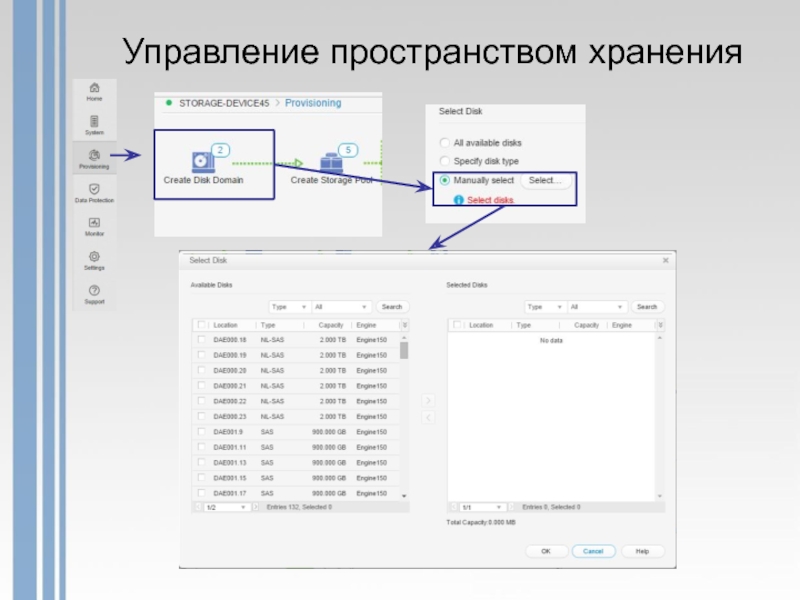Screen dimensions: 800x600
Task: Open the Support question-mark icon
Action: pos(94,290)
